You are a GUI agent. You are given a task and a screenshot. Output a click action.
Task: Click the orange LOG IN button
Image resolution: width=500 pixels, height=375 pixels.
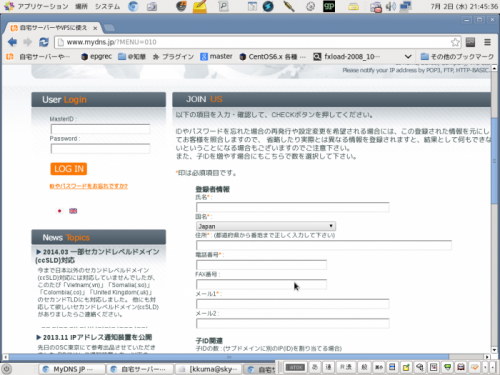point(69,169)
